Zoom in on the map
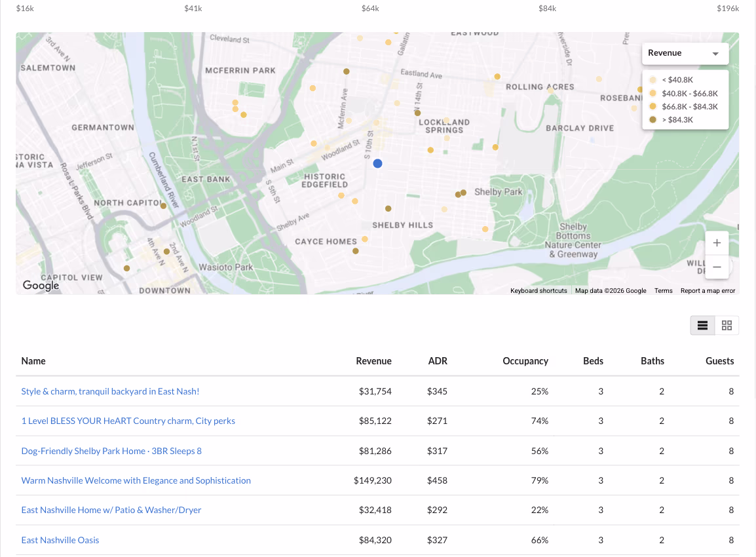The image size is (756, 557). click(717, 243)
